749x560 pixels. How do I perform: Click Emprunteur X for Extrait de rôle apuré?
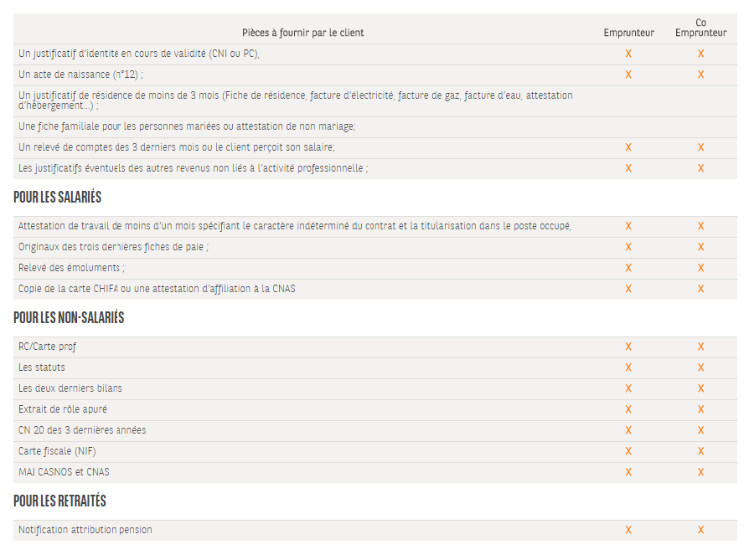(628, 409)
